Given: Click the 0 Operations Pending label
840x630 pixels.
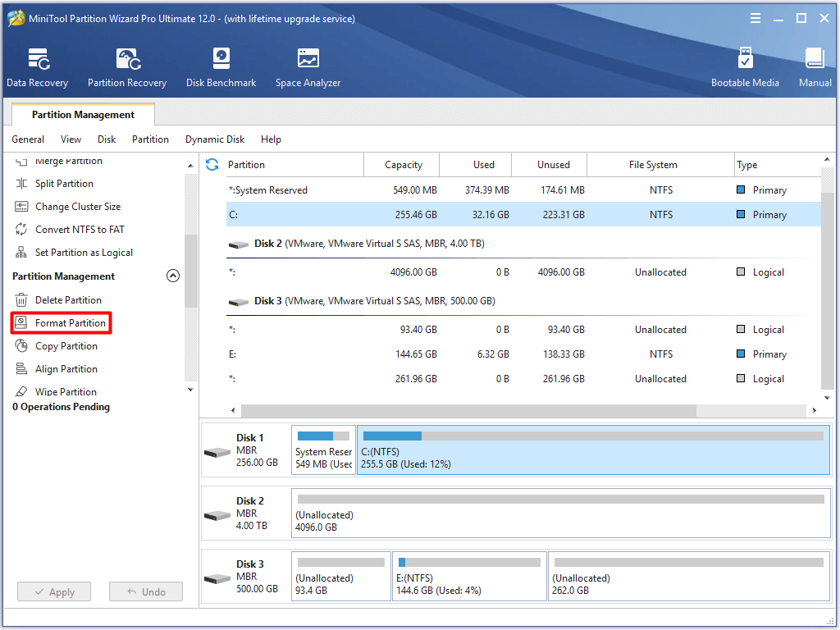Looking at the screenshot, I should [x=61, y=407].
